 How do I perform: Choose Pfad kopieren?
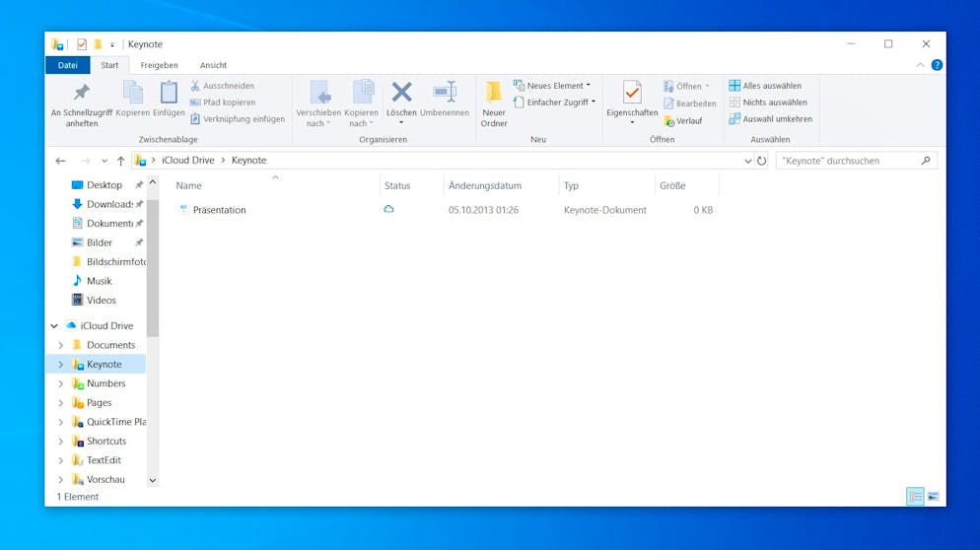[x=223, y=102]
